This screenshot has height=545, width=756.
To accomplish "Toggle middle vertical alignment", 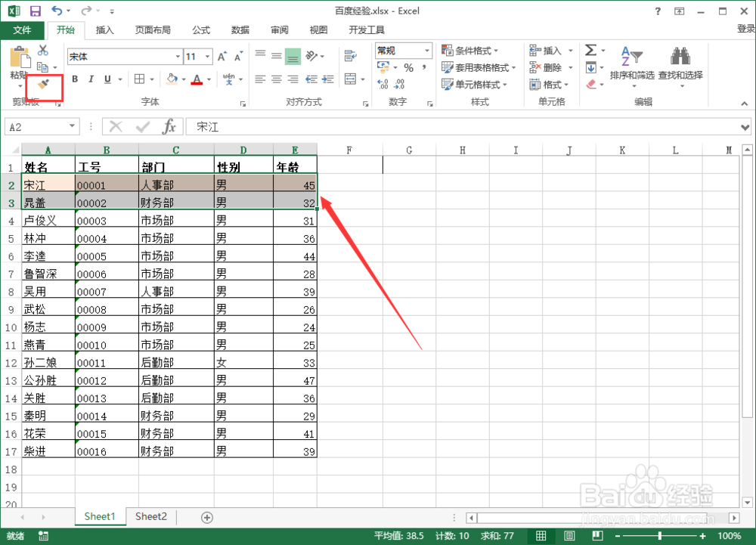I will (x=276, y=56).
